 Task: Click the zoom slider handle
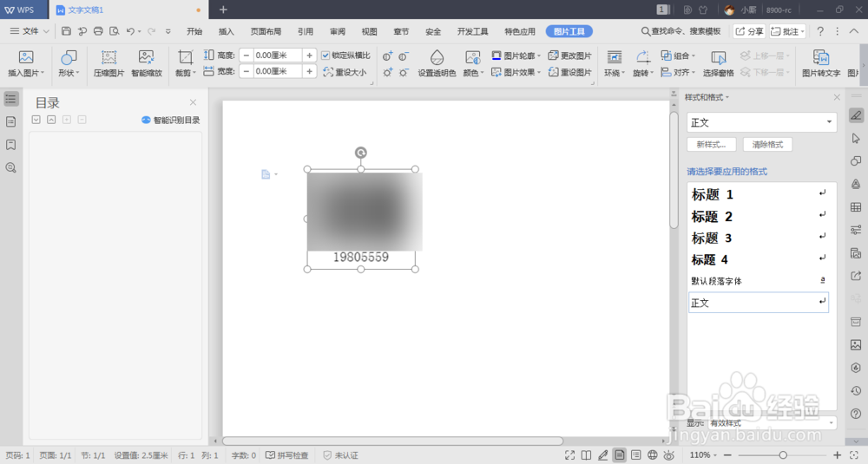pos(783,455)
